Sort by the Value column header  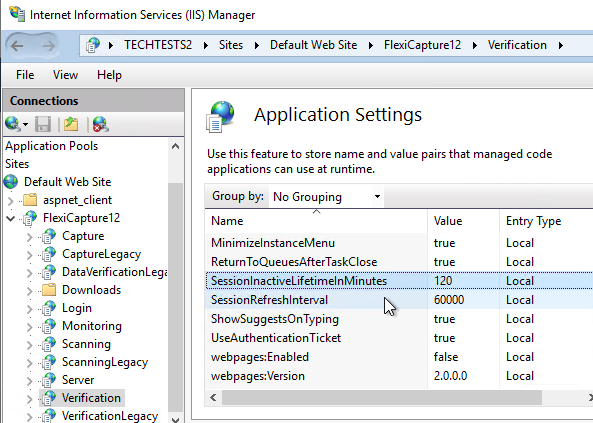pos(464,221)
